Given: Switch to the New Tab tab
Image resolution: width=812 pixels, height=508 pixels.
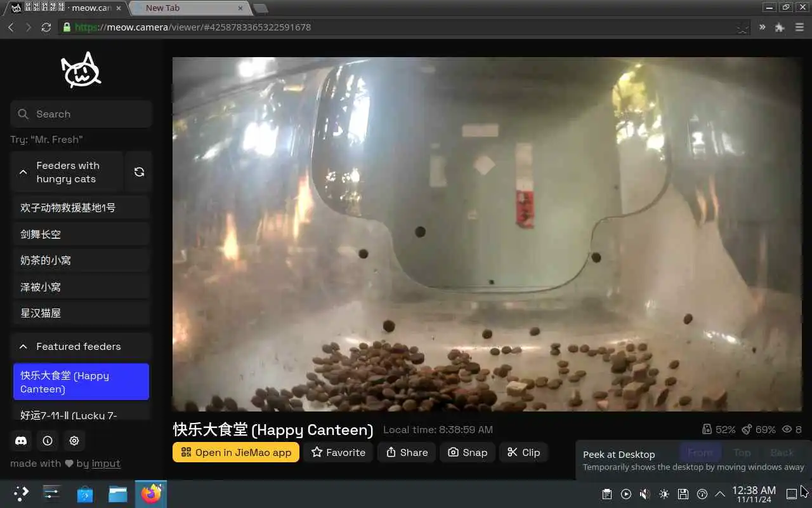Looking at the screenshot, I should pos(188,8).
